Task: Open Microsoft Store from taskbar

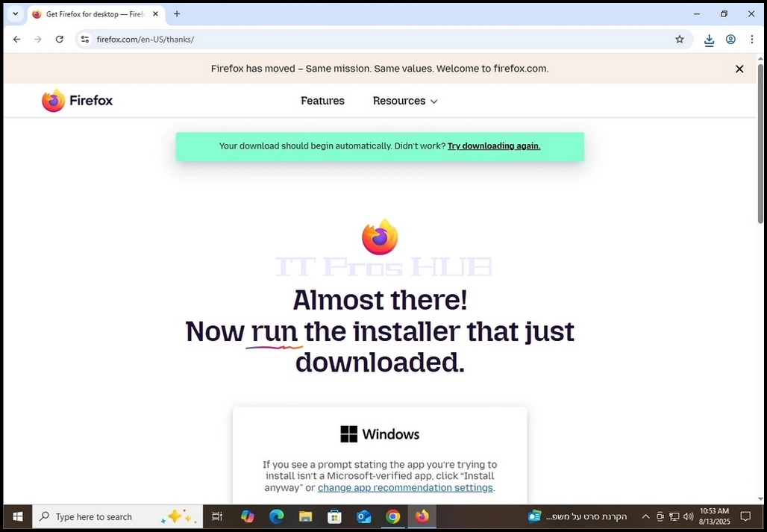Action: click(x=334, y=516)
